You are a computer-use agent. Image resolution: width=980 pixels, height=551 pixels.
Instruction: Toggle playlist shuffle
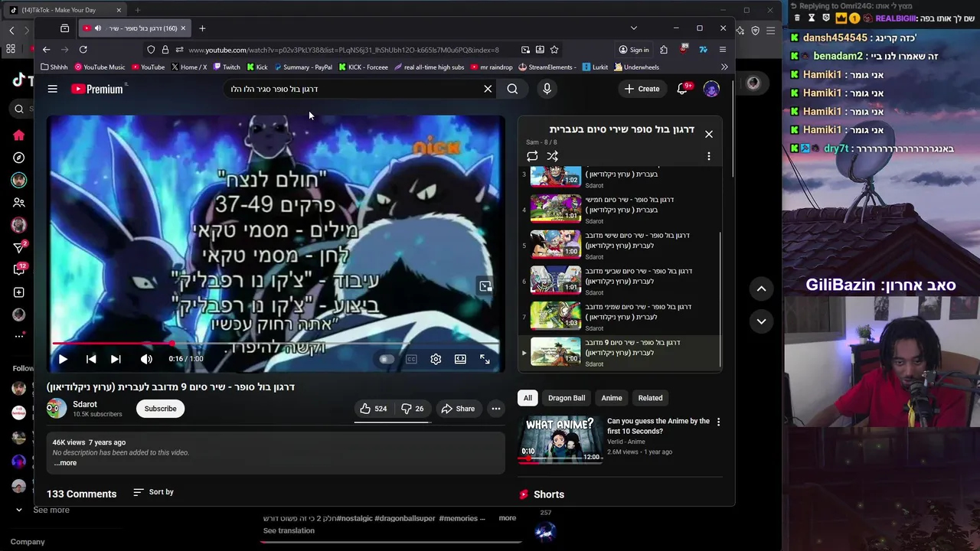coord(552,156)
